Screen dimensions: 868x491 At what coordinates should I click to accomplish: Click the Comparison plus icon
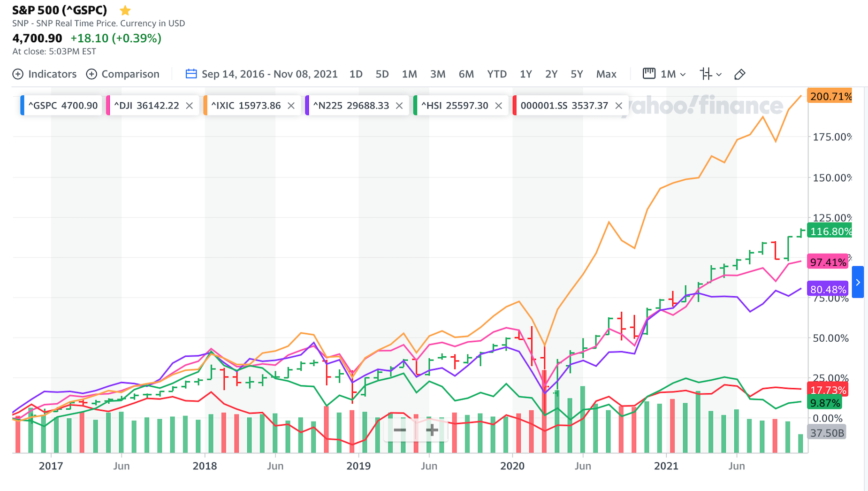(91, 74)
